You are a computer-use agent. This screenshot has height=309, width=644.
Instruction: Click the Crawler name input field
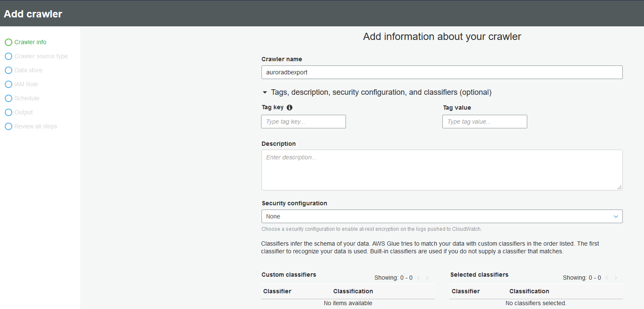tap(442, 72)
